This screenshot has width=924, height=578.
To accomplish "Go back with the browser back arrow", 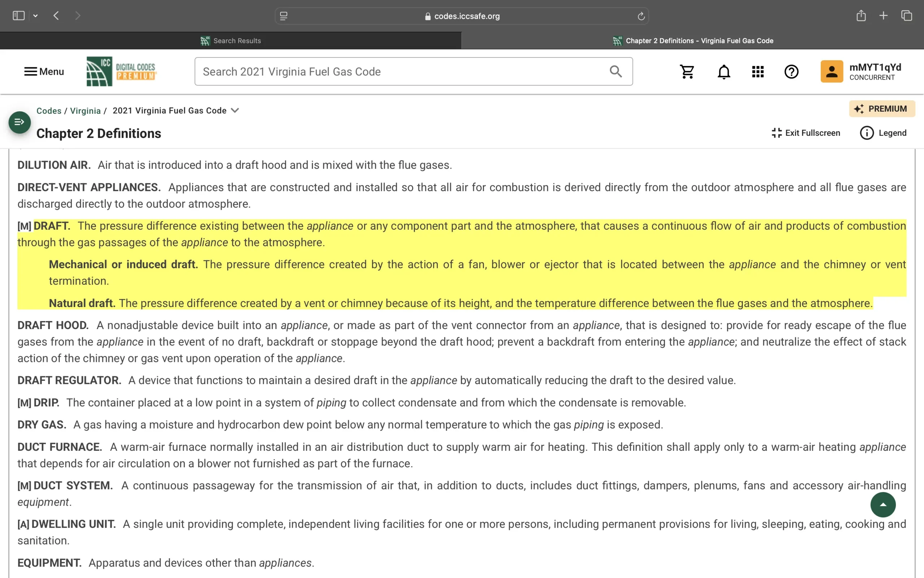I will [x=56, y=16].
